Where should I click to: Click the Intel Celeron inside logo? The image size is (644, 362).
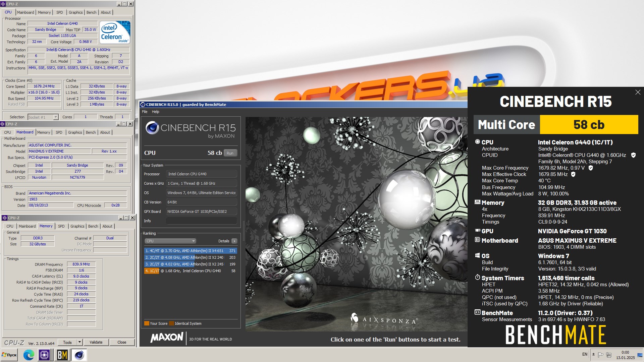(x=115, y=33)
